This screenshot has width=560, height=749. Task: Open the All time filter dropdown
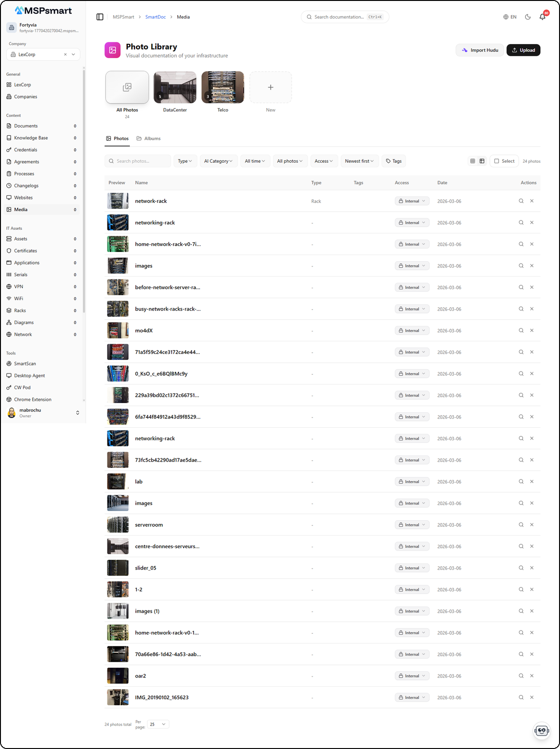point(255,161)
